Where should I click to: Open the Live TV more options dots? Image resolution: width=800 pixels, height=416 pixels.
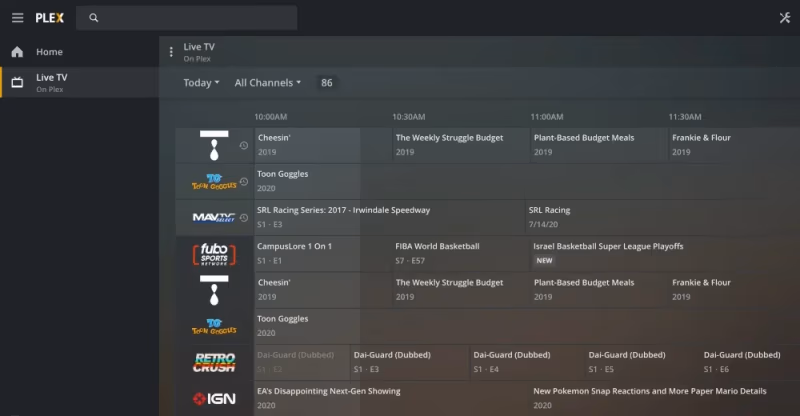click(x=171, y=52)
